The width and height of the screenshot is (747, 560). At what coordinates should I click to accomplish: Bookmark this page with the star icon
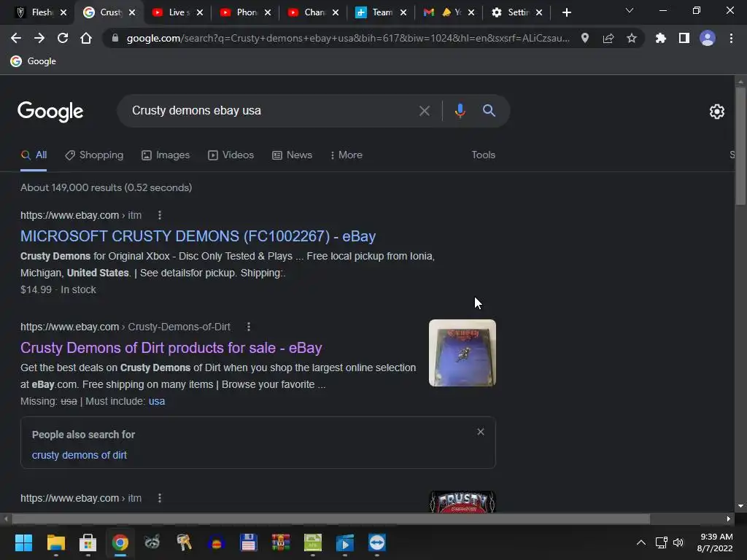(x=632, y=38)
